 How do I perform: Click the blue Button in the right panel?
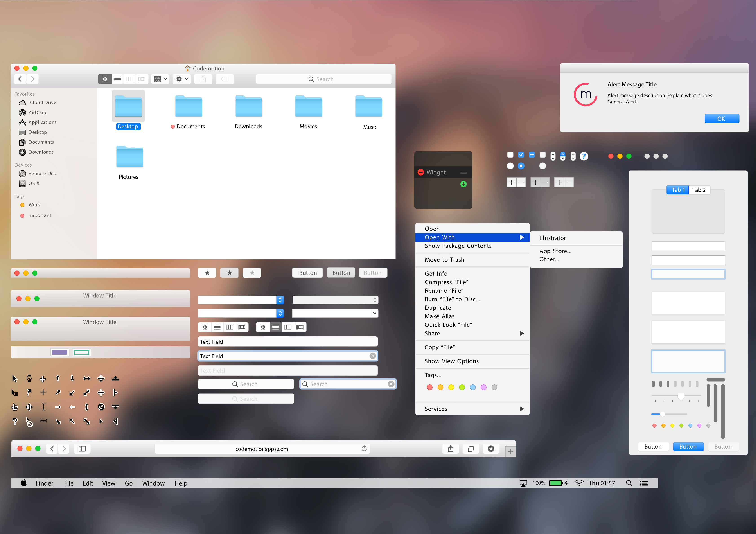pos(688,446)
